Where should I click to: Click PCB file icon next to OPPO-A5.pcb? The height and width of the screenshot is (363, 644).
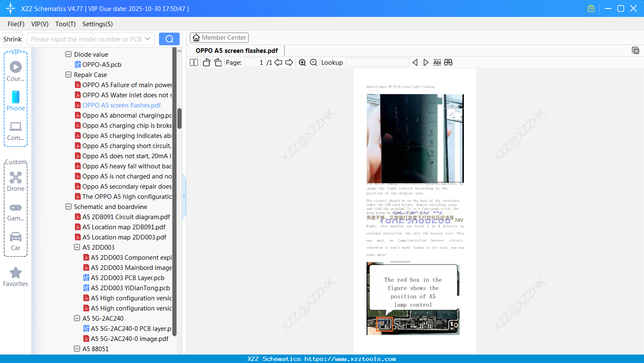pyautogui.click(x=78, y=64)
